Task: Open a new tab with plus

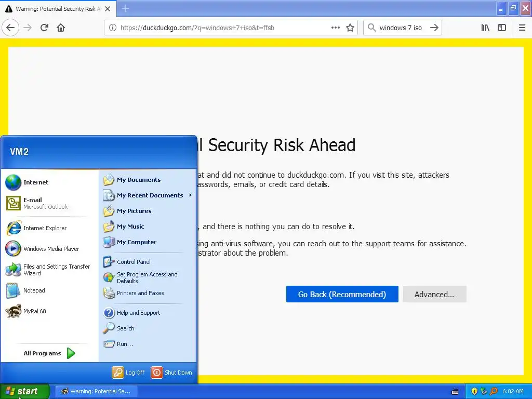Action: click(125, 8)
